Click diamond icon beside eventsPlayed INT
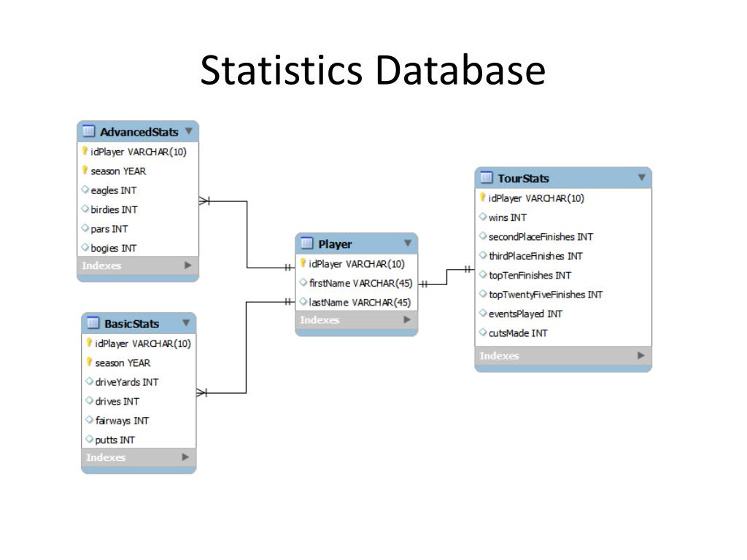This screenshot has width=747, height=560. [483, 314]
